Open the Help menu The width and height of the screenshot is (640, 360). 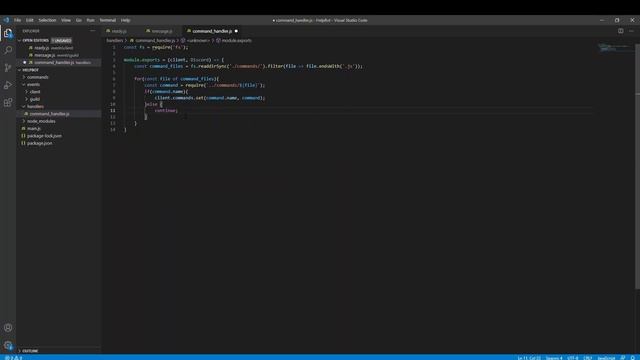pos(125,20)
